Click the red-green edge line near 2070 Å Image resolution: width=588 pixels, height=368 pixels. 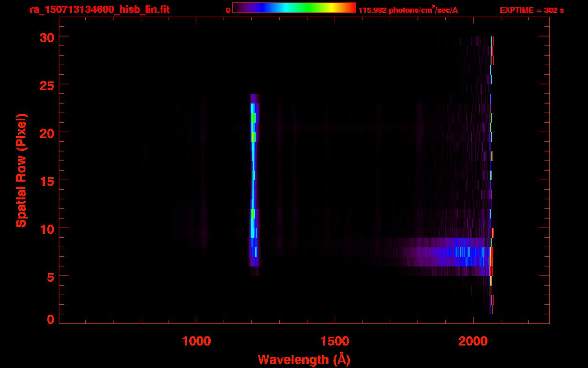pyautogui.click(x=491, y=175)
